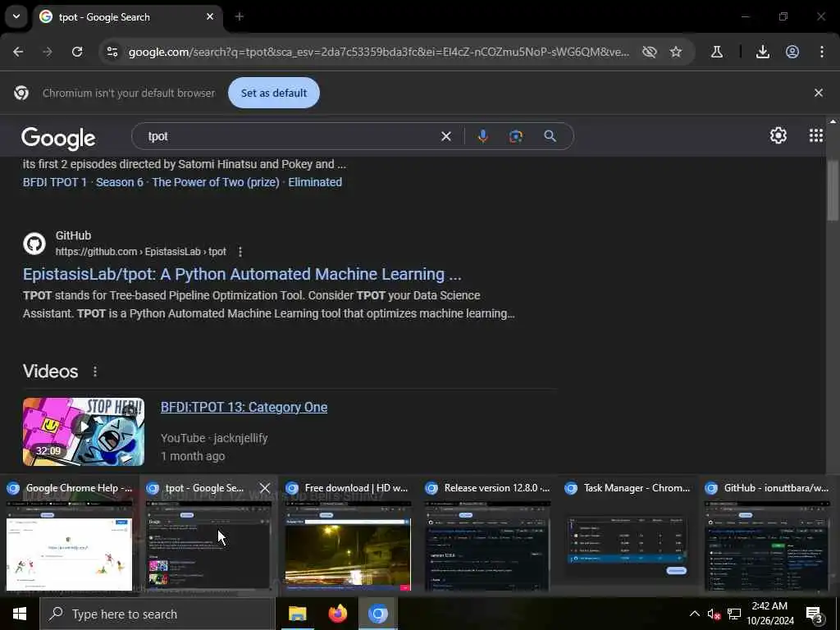Open Google Lens image search icon
The width and height of the screenshot is (840, 630).
[515, 137]
